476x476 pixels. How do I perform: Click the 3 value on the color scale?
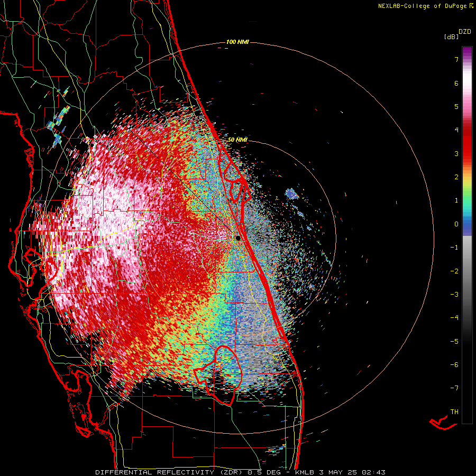456,153
